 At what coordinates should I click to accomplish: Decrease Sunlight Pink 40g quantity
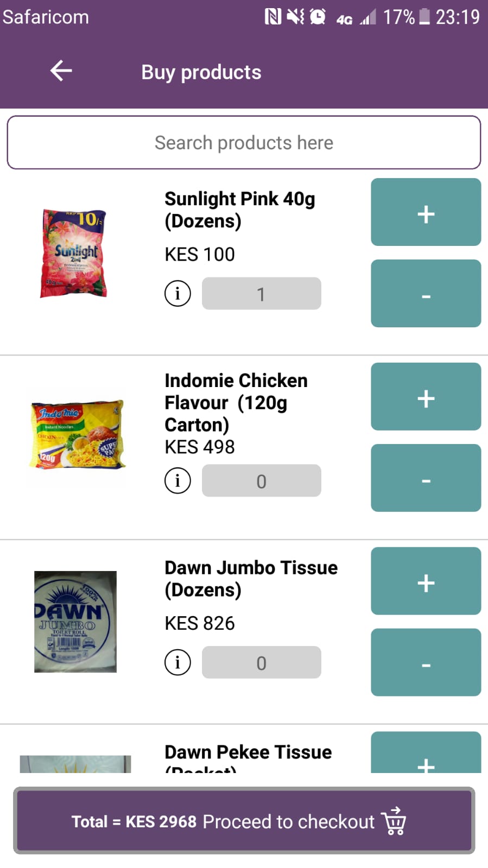tap(426, 294)
